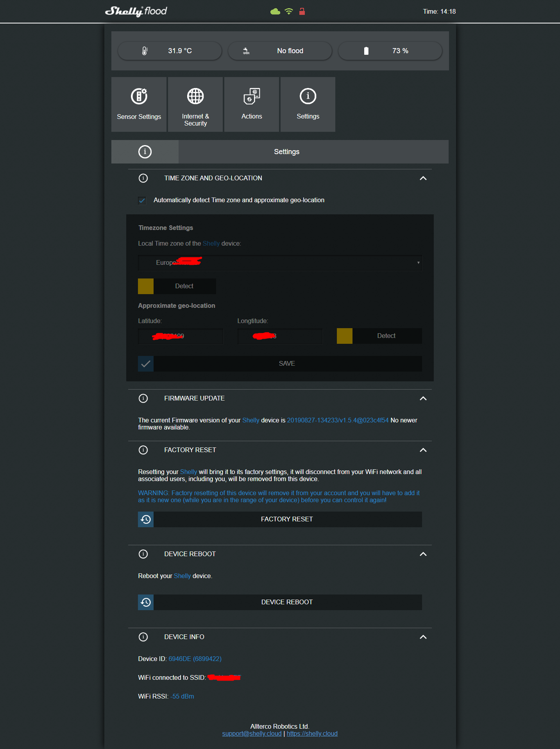The height and width of the screenshot is (749, 560).
Task: Collapse the Device Info section
Action: tap(423, 637)
